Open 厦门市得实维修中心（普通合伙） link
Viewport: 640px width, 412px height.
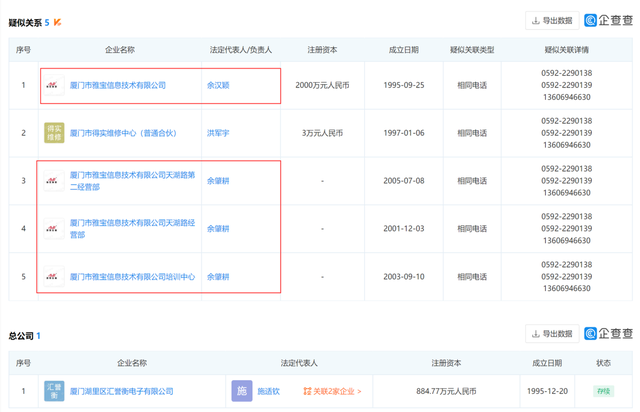[x=123, y=133]
